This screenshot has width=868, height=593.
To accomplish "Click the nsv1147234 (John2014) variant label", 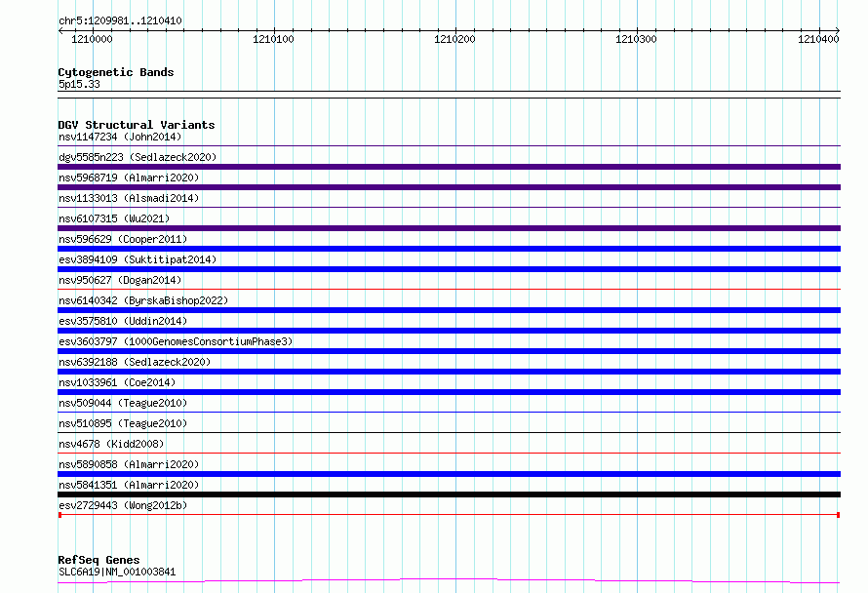I will [x=119, y=137].
